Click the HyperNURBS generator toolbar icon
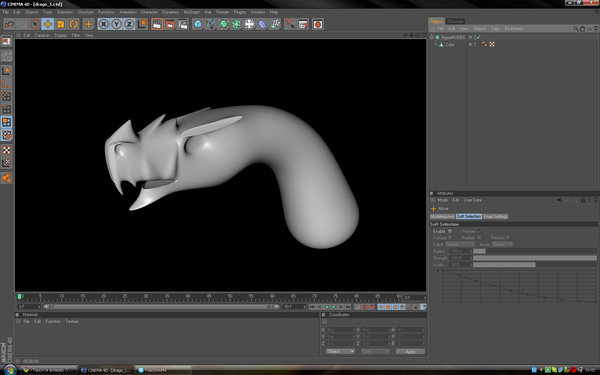600x375 pixels. 223,24
